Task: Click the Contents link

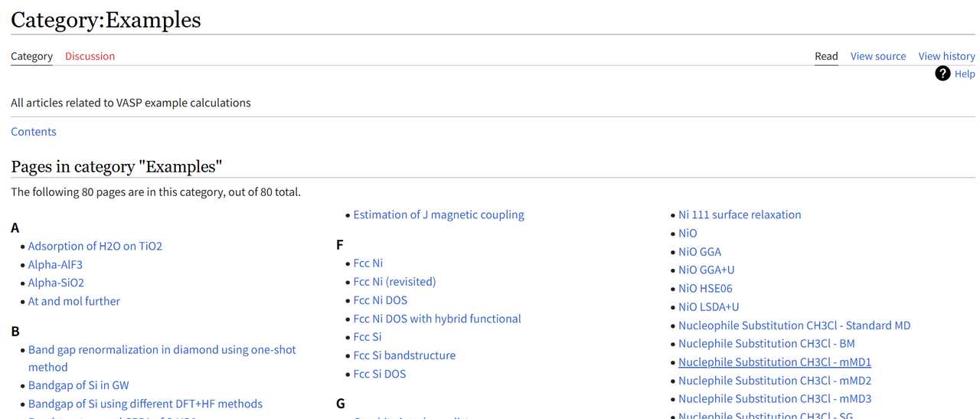Action: 34,131
